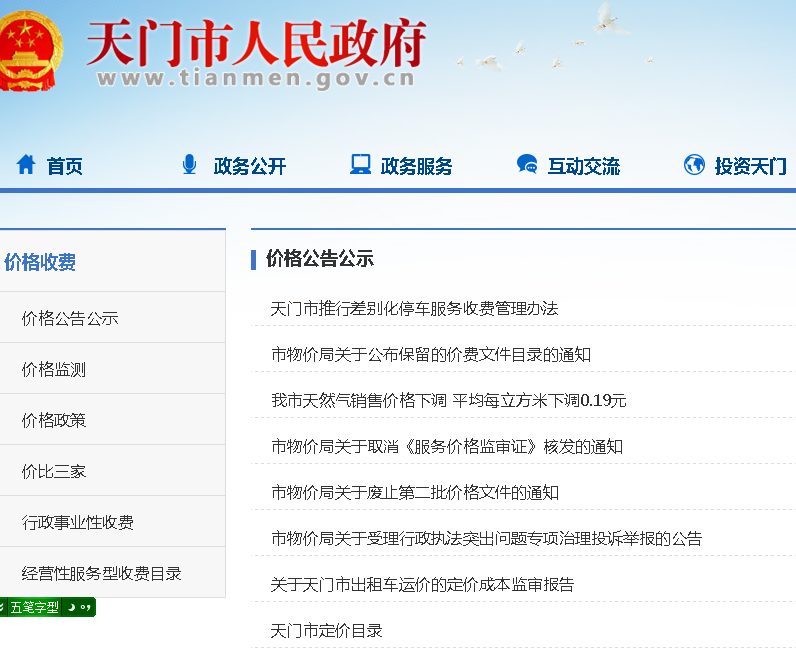Click the house icon beside 首页

(x=26, y=165)
